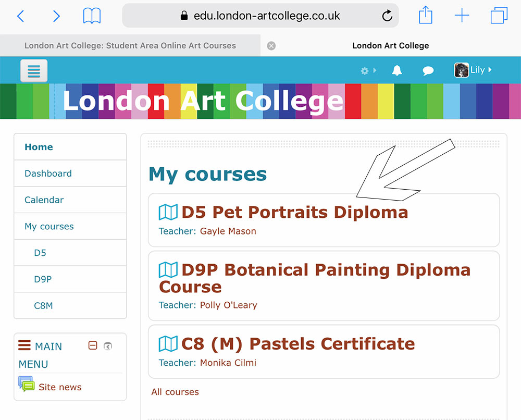Click Safari share icon
The image size is (521, 420).
coord(425,15)
